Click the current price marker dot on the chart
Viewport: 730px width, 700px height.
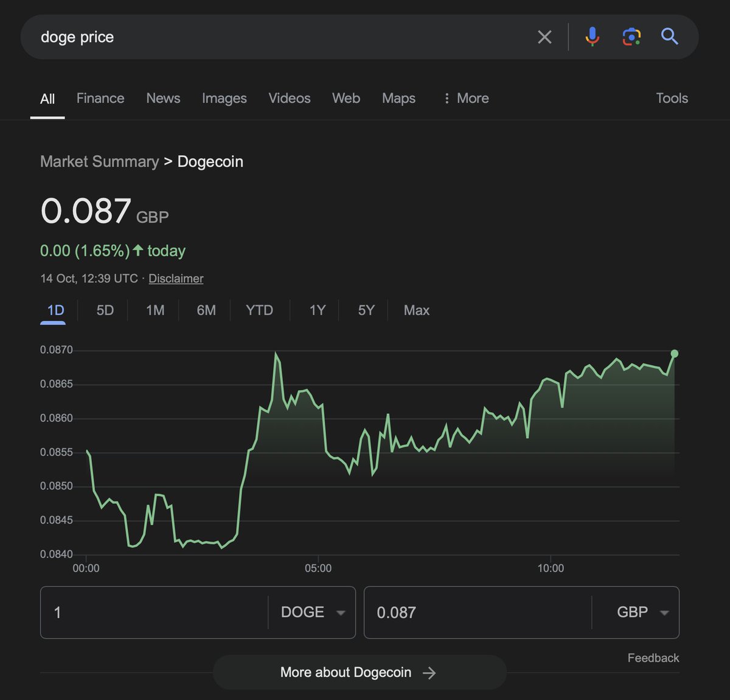point(675,353)
